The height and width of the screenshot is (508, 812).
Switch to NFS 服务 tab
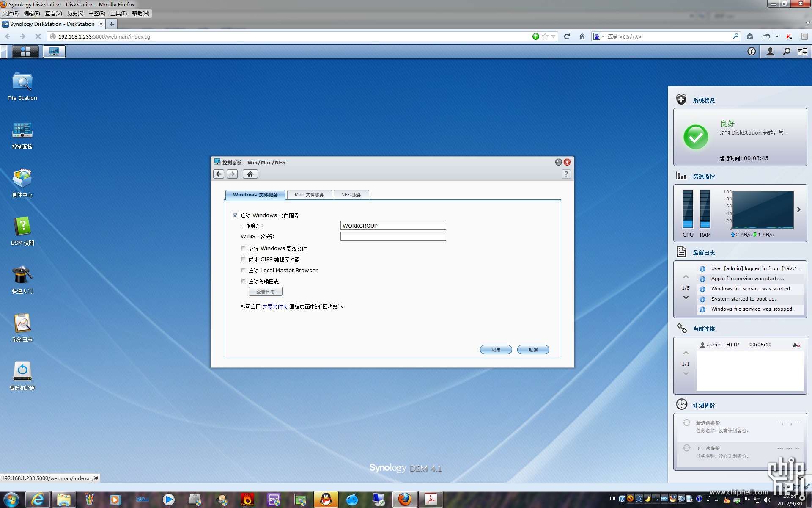(351, 195)
